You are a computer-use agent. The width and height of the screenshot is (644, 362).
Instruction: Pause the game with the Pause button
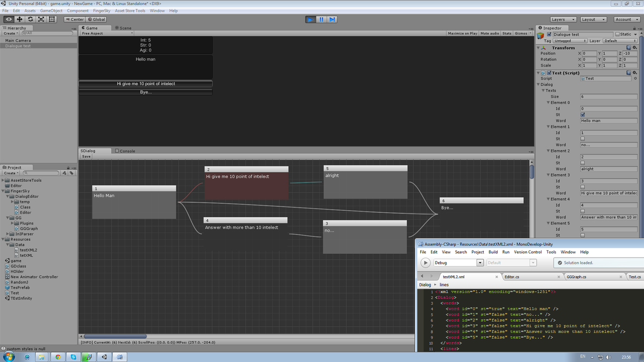[x=321, y=19]
